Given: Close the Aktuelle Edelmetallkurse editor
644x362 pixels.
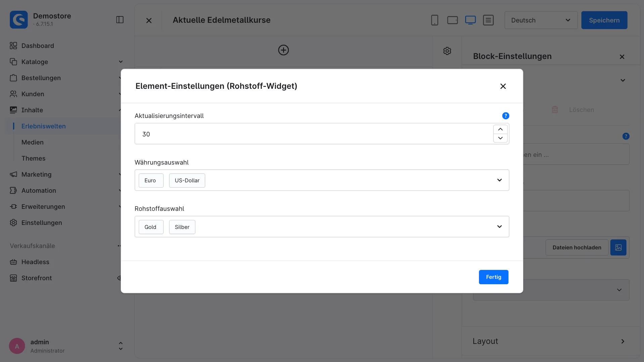Looking at the screenshot, I should click(149, 20).
